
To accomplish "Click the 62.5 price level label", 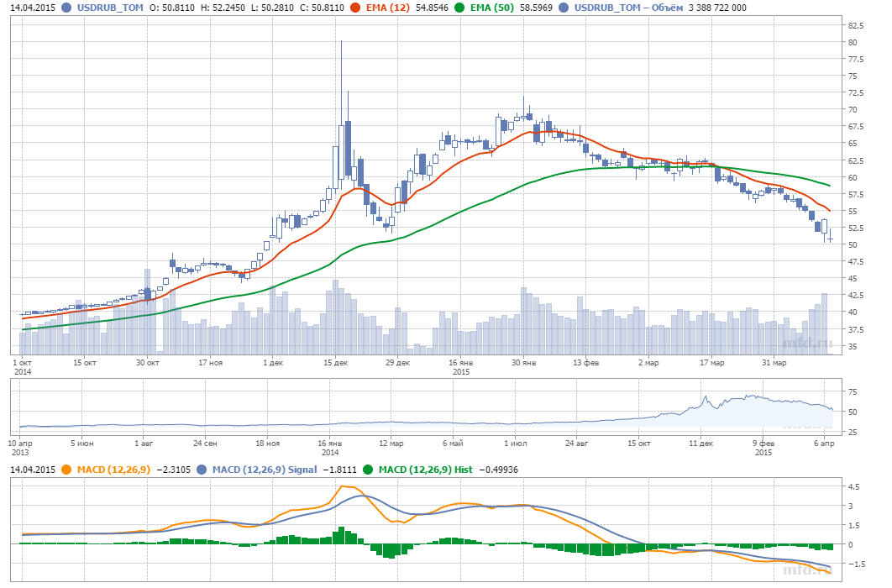I will tap(856, 161).
